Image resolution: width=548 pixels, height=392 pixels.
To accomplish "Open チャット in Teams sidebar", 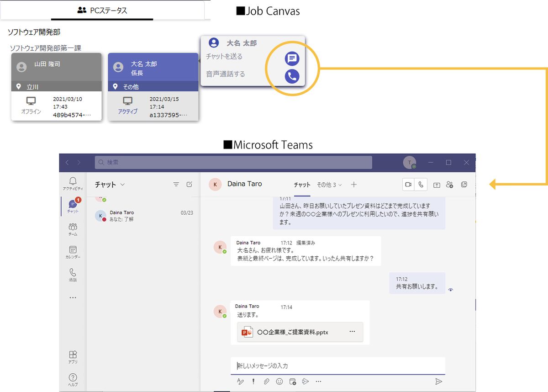I will click(73, 206).
